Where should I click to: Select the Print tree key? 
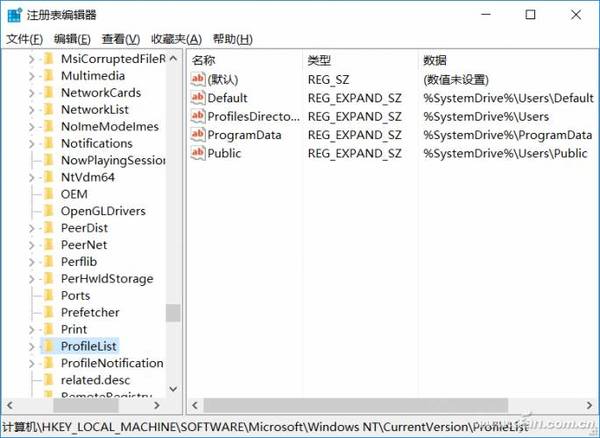(x=74, y=329)
